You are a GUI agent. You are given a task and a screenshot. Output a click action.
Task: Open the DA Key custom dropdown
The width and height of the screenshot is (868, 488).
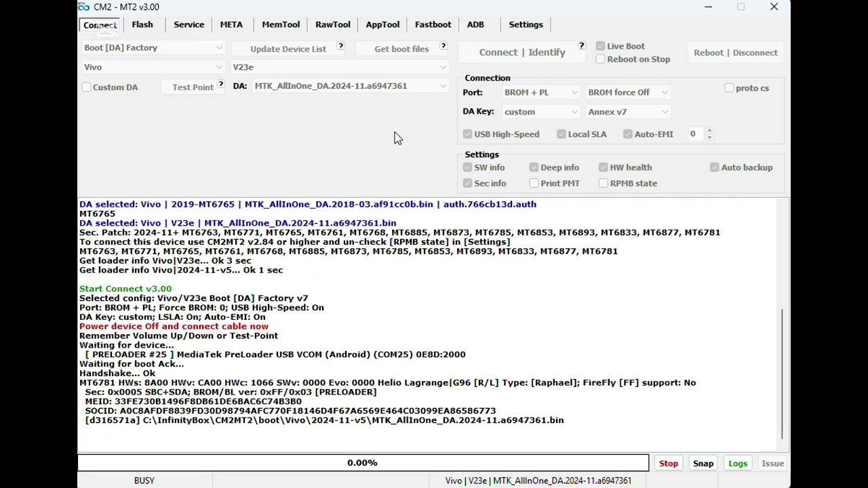[x=540, y=112]
